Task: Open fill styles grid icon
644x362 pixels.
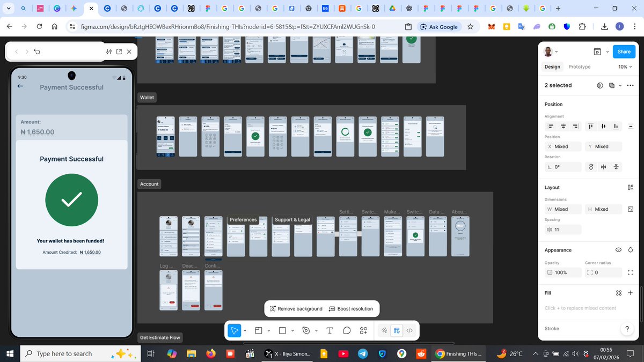Action: (618, 293)
